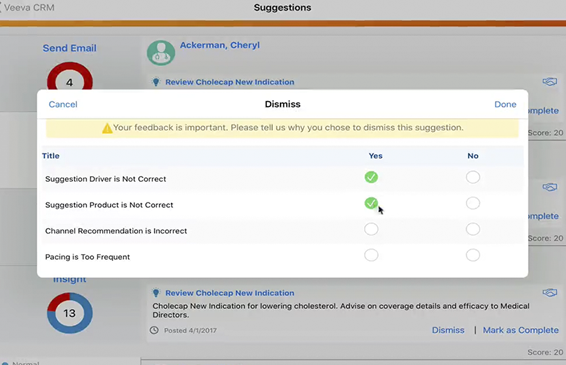Screen dimensions: 566x365
Task: Open top Review Cholecap New Indication title
Action: 230,82
